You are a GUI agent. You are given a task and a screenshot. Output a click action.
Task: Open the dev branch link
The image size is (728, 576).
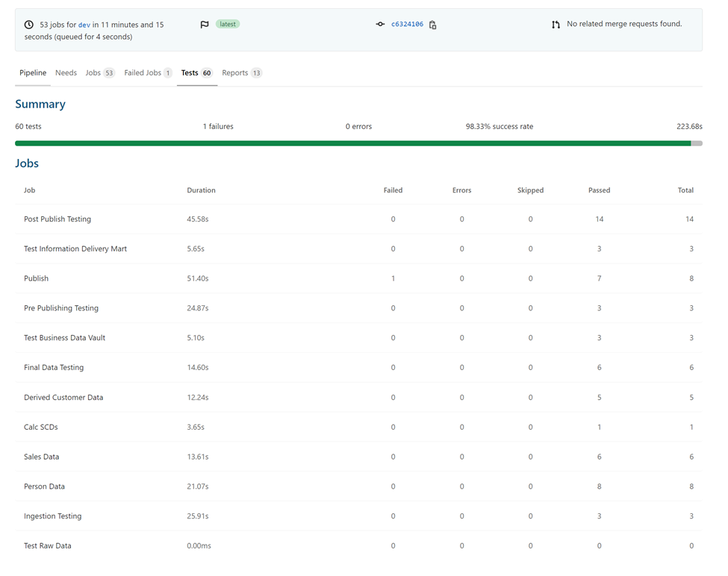pos(84,25)
